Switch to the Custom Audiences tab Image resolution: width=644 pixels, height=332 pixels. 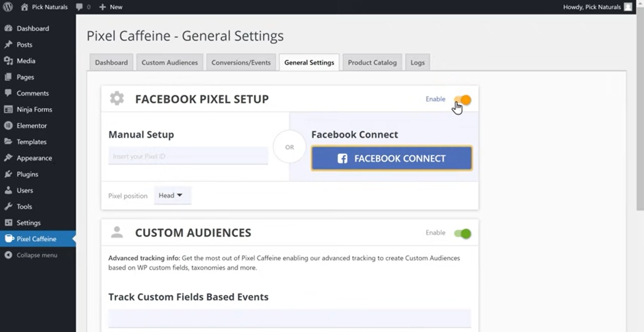coord(170,62)
